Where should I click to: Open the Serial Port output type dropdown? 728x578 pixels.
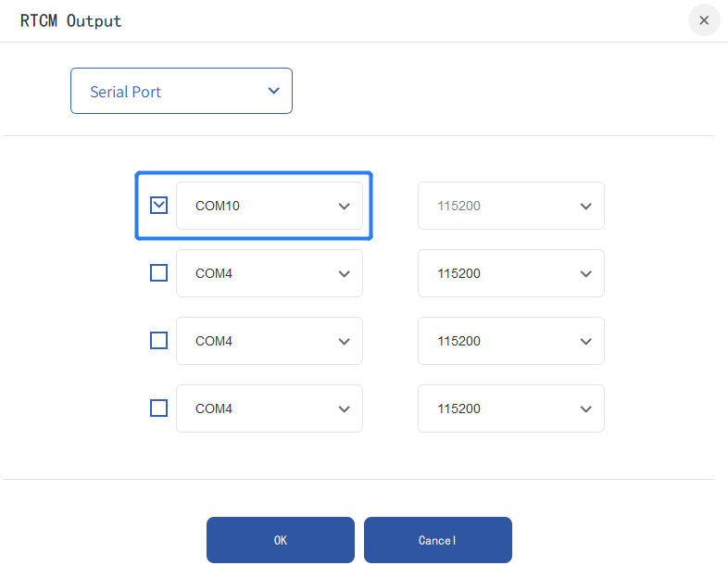[x=182, y=91]
